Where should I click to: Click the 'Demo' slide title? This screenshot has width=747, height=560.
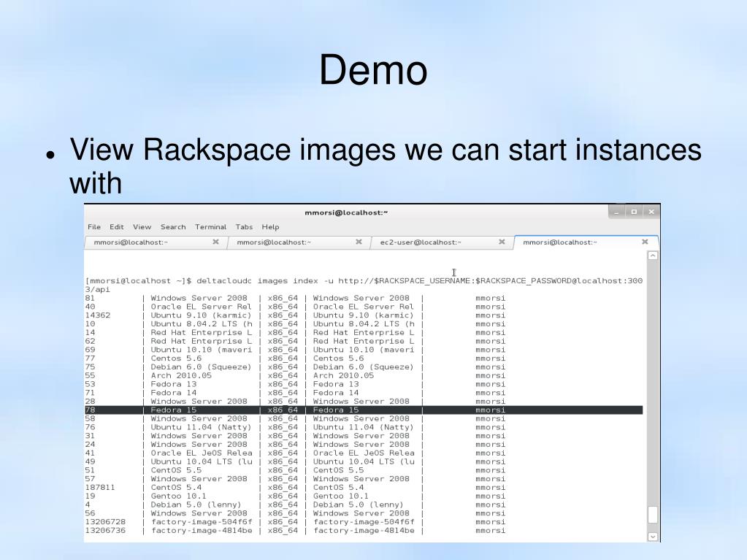tap(373, 70)
